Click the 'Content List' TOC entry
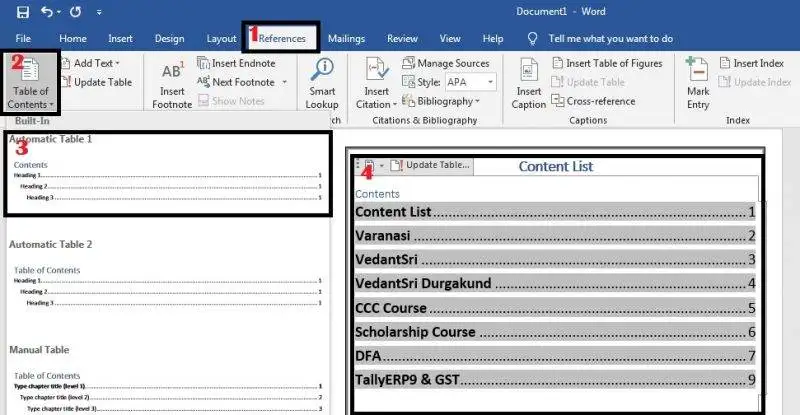 [555, 212]
